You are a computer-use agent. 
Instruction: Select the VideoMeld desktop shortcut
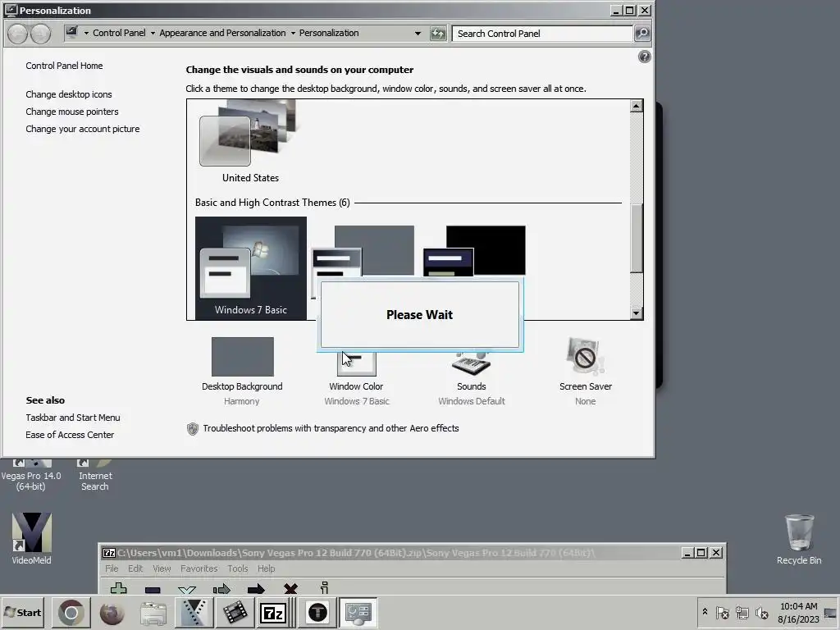pyautogui.click(x=32, y=538)
